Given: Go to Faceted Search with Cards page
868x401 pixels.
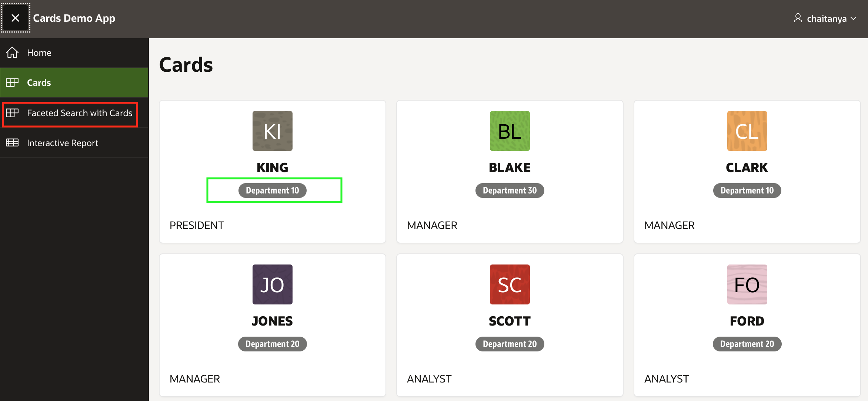Looking at the screenshot, I should 80,113.
